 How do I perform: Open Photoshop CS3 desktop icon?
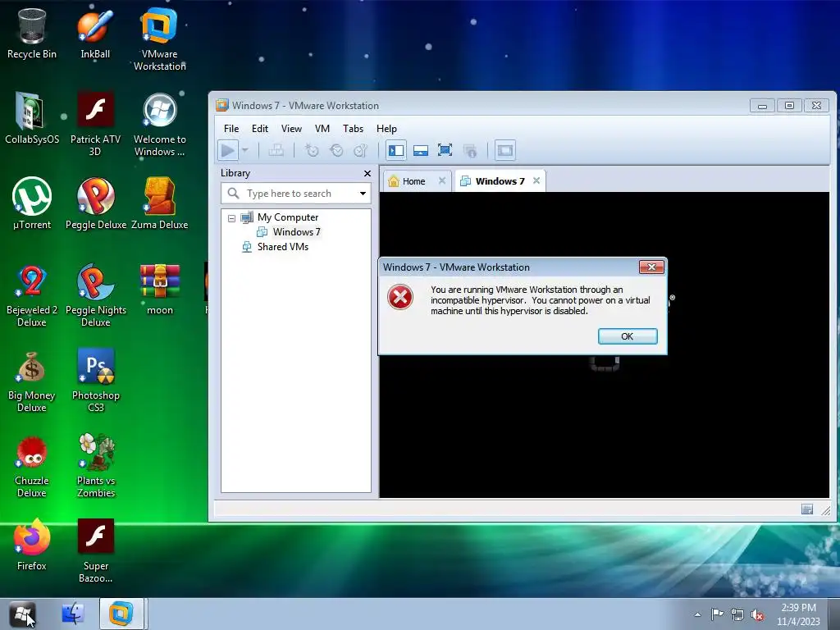(96, 381)
